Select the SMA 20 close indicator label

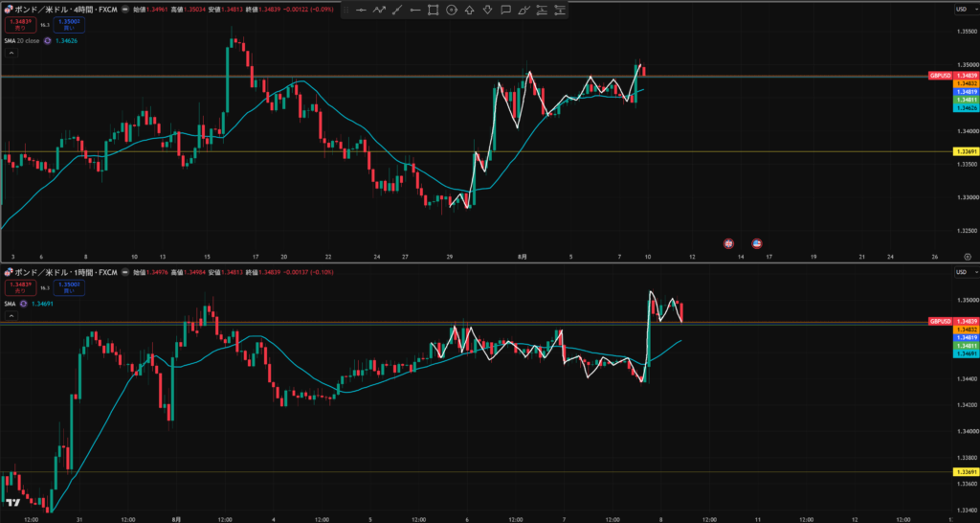click(22, 40)
